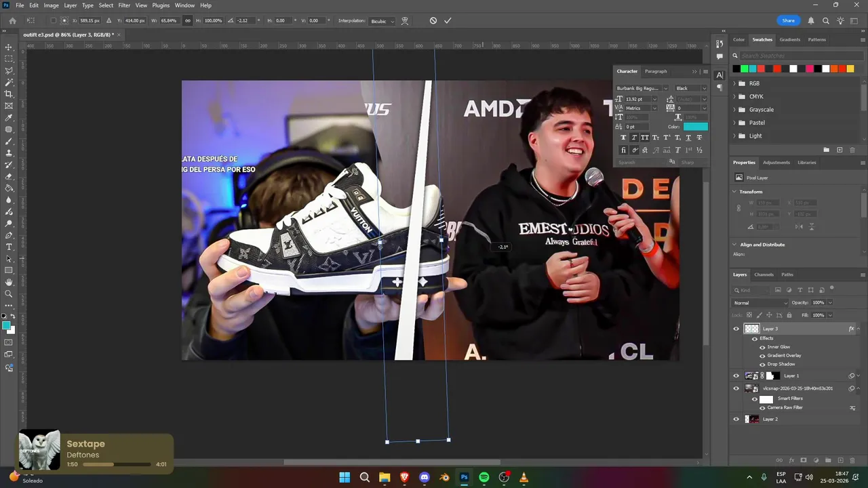Select the Clone Stamp tool

point(9,153)
